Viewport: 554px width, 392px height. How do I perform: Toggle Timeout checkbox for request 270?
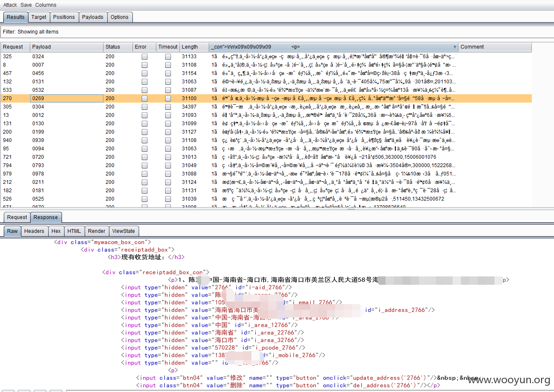coord(168,98)
